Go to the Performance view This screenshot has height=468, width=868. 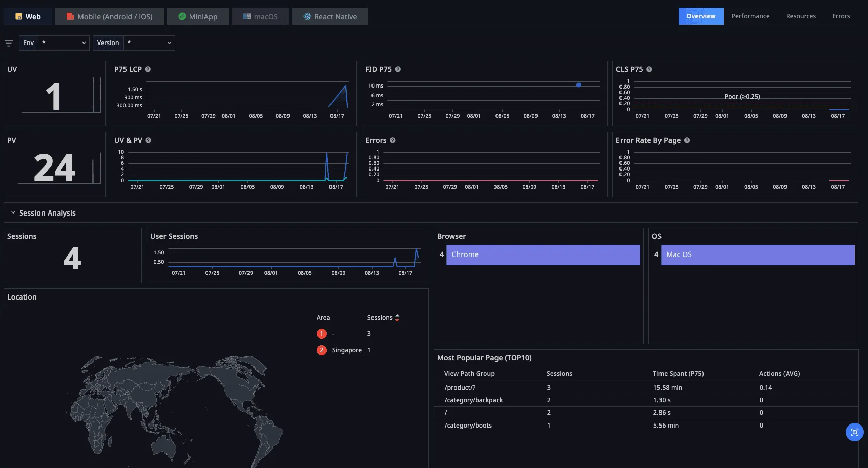coord(750,16)
